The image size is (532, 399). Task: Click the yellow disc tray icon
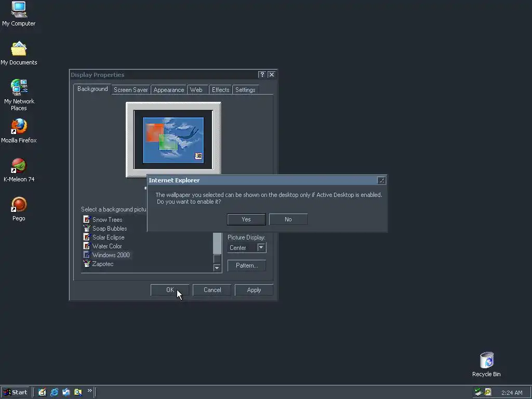pyautogui.click(x=488, y=392)
